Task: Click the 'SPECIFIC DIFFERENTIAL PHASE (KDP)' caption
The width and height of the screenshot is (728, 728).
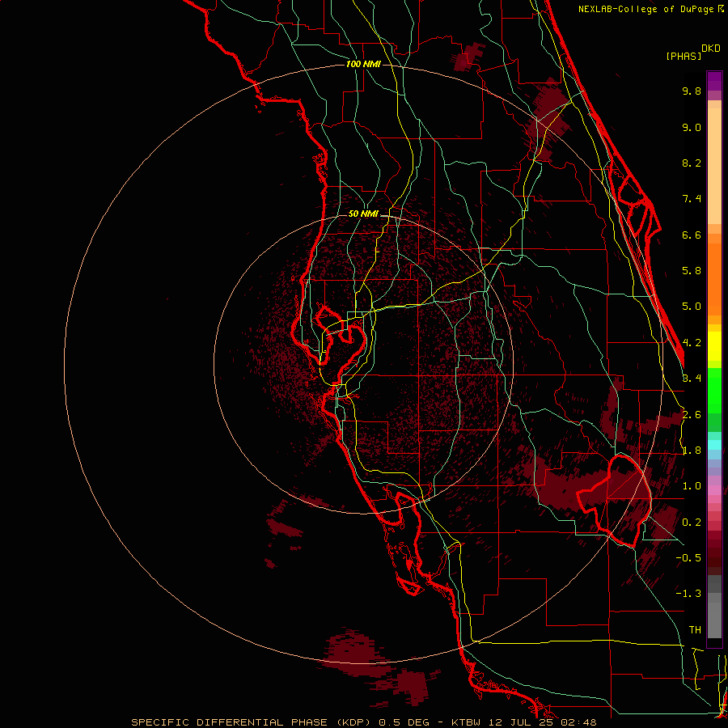Action: click(252, 722)
